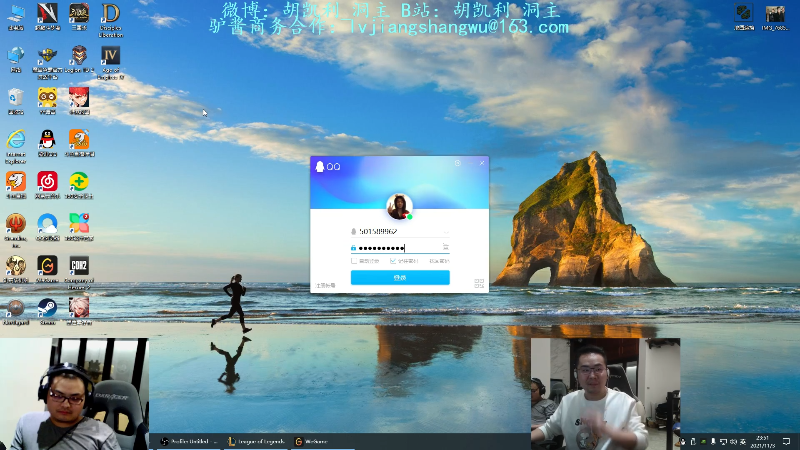Select the This PC desktop icon
Image resolution: width=800 pixels, height=450 pixels.
[16, 17]
